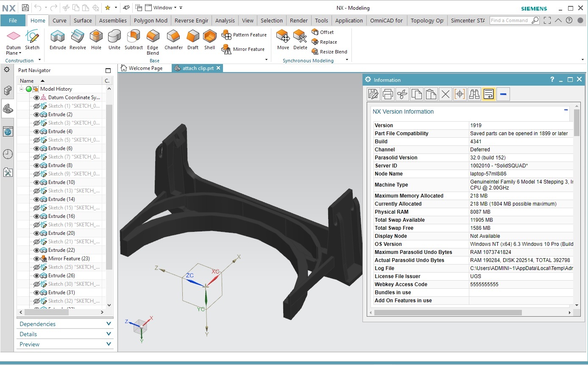
Task: Toggle visibility of Mirror Feature (23)
Action: 36,259
